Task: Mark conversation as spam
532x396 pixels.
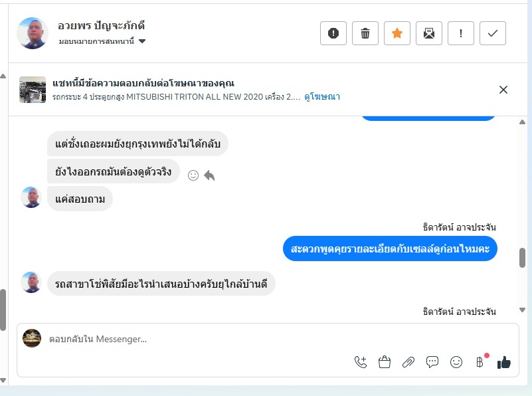Action: point(333,33)
